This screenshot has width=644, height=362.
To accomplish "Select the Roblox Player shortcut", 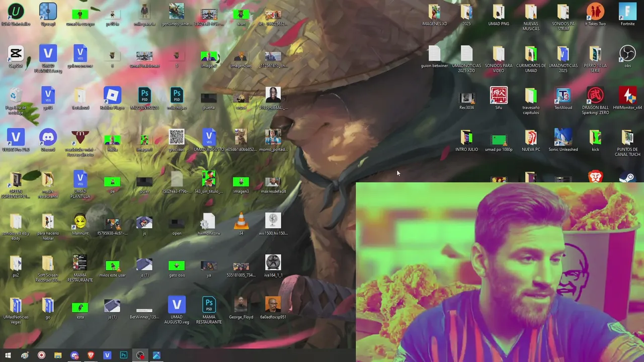I will 112,99.
